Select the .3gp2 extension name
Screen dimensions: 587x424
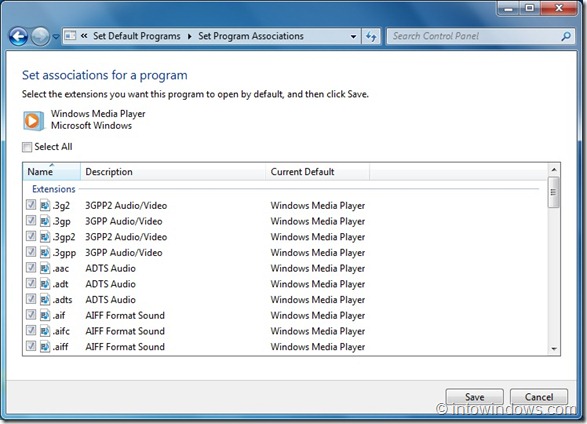tap(64, 237)
